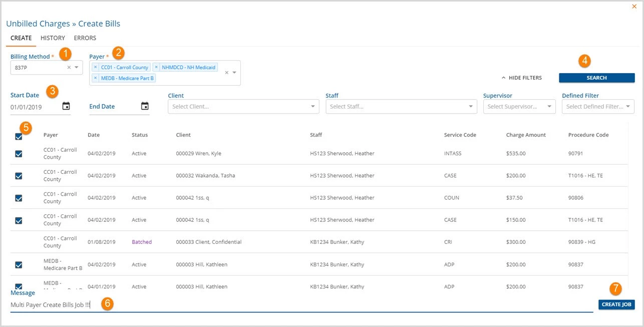Click the INTASS service code cell
Screen dimensions: 644x327
click(453, 153)
